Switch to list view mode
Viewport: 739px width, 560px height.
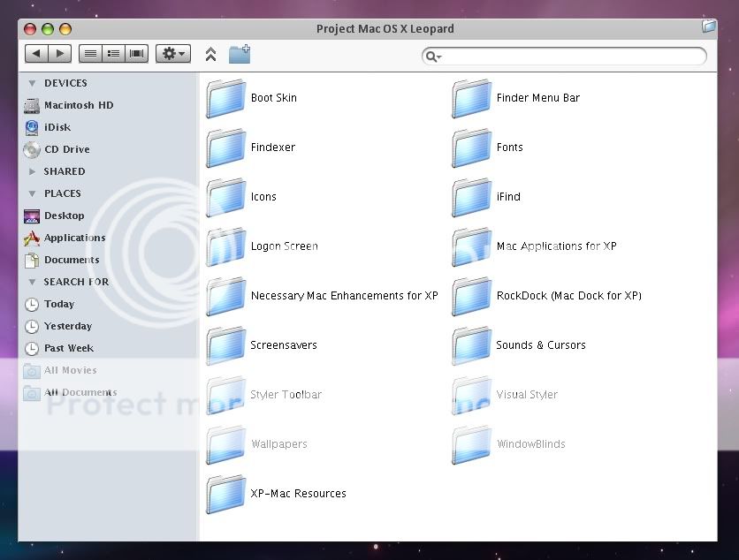(113, 54)
